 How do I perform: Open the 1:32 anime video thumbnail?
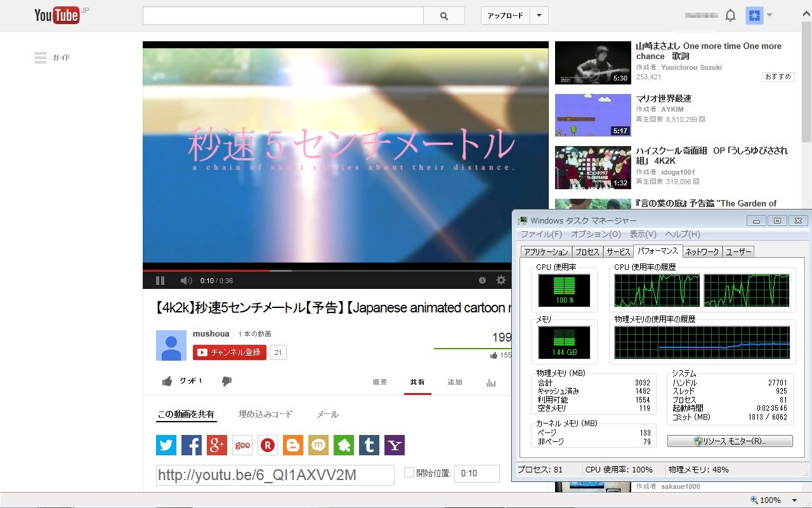593,168
